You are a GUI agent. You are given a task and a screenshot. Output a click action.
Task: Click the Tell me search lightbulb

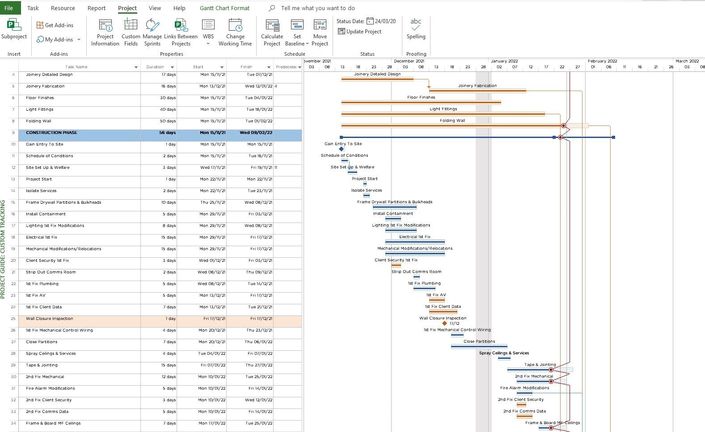click(272, 8)
